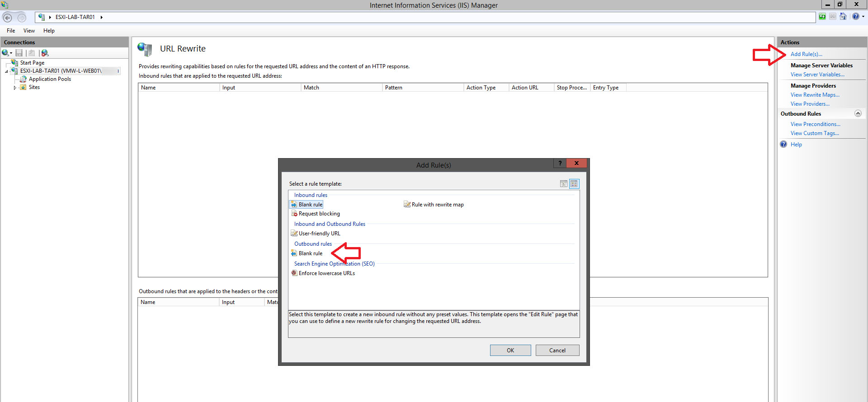Click View Preconditions... link
868x402 pixels.
tap(815, 124)
